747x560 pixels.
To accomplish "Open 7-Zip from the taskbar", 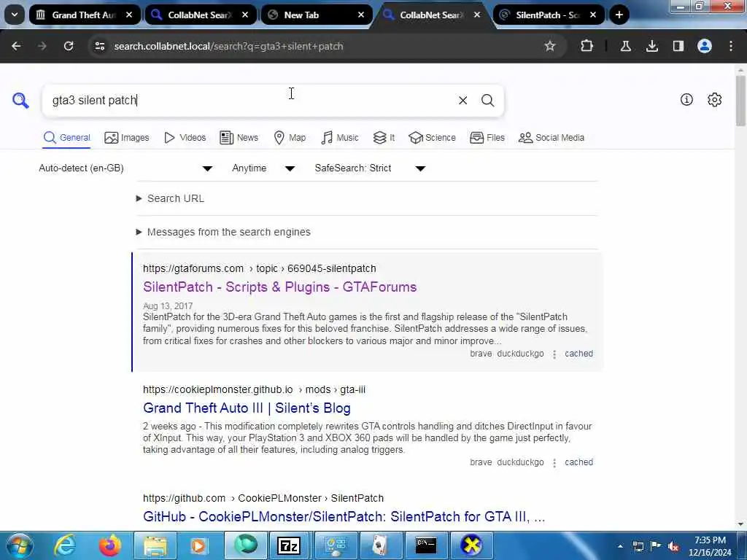I will coord(289,545).
